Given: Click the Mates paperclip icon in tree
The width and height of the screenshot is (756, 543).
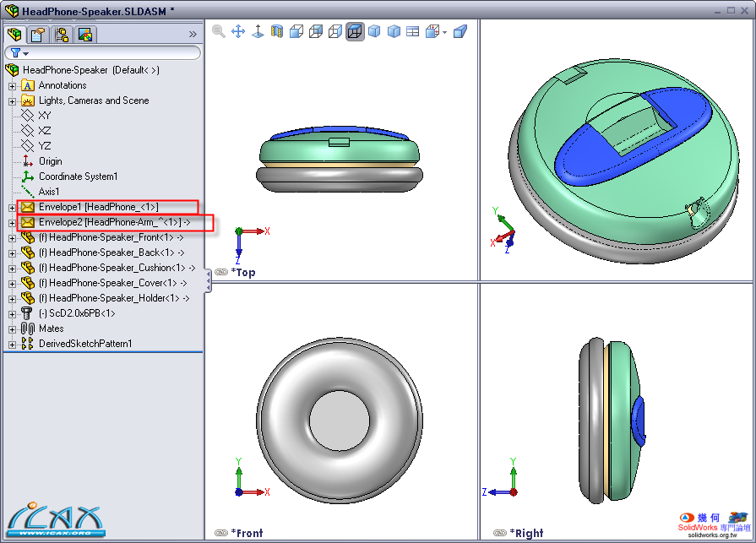Looking at the screenshot, I should point(28,329).
